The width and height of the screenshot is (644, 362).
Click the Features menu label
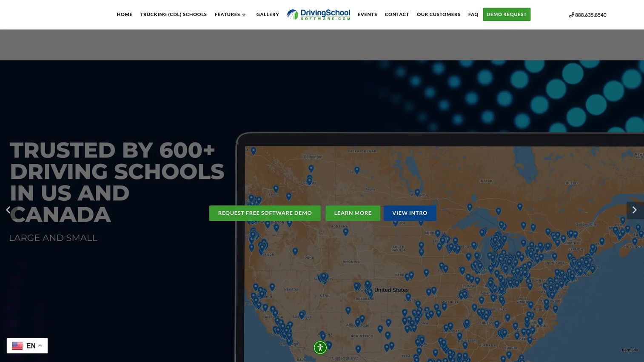(227, 14)
